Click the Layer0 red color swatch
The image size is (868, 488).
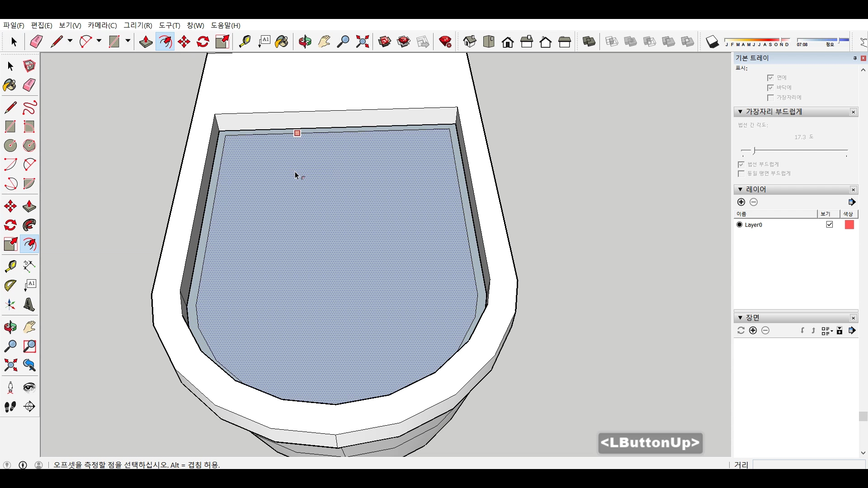point(849,225)
